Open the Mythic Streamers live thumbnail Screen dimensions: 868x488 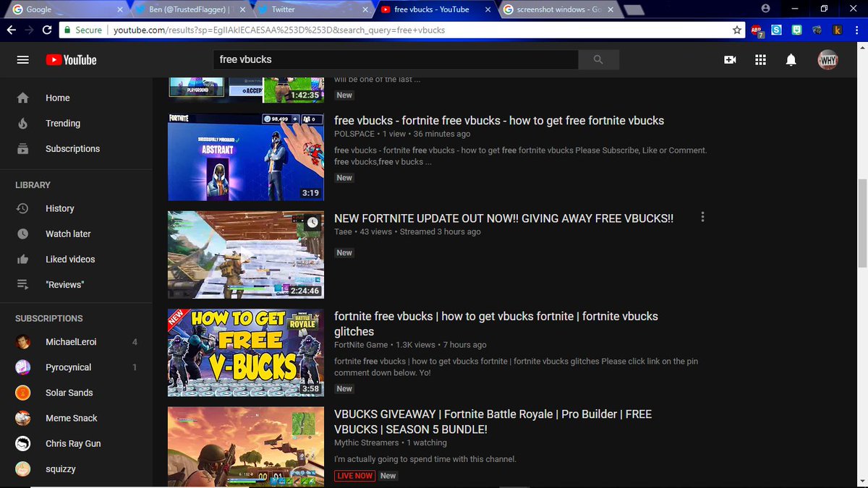tap(246, 448)
